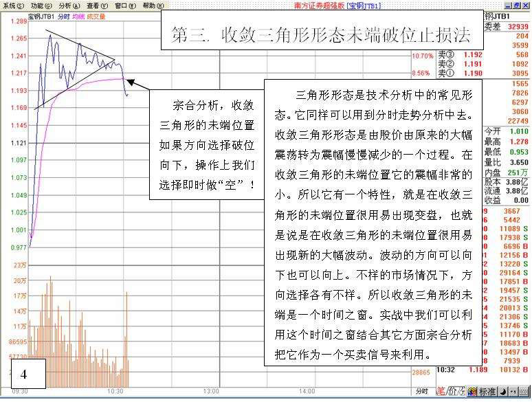The width and height of the screenshot is (532, 402).
Task: Click the 分时 label in chart header
Action: pos(63,15)
